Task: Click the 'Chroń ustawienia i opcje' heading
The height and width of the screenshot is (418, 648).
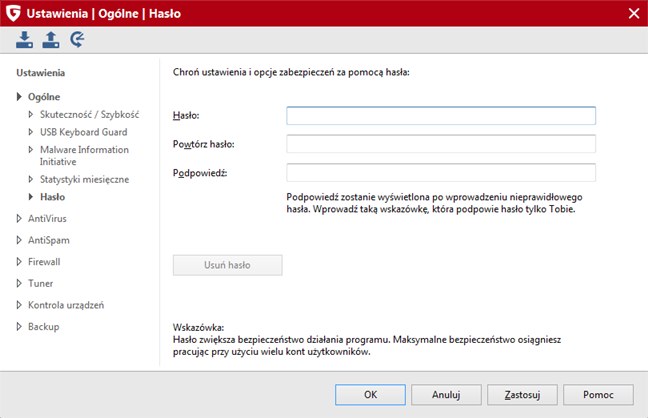Action: (x=291, y=72)
